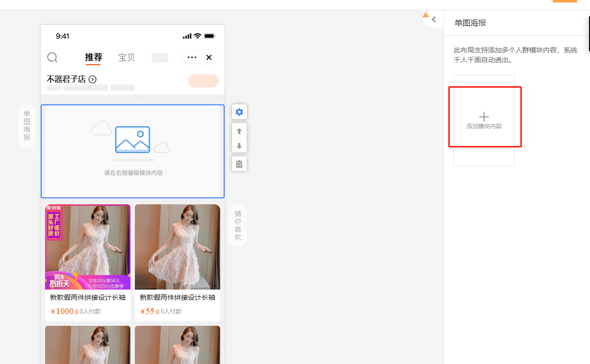Click the 不器君子店 shop name
Viewport: 590px width, 364px height.
(66, 79)
